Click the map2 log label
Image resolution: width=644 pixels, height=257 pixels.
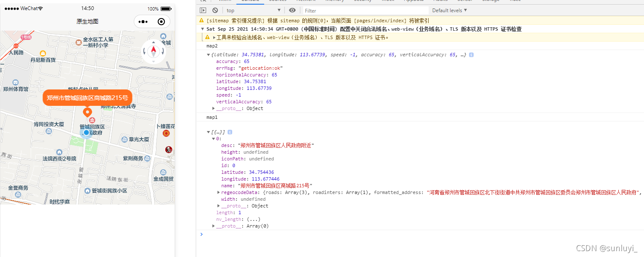[x=212, y=46]
